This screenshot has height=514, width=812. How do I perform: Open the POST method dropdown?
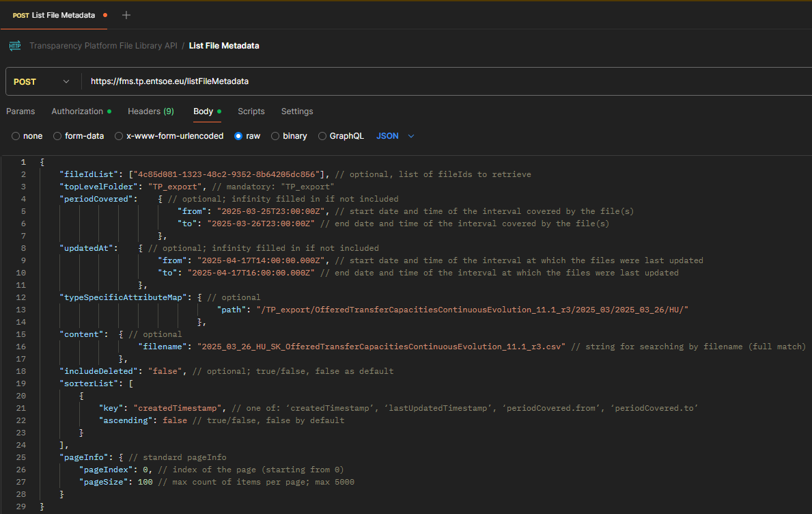41,81
